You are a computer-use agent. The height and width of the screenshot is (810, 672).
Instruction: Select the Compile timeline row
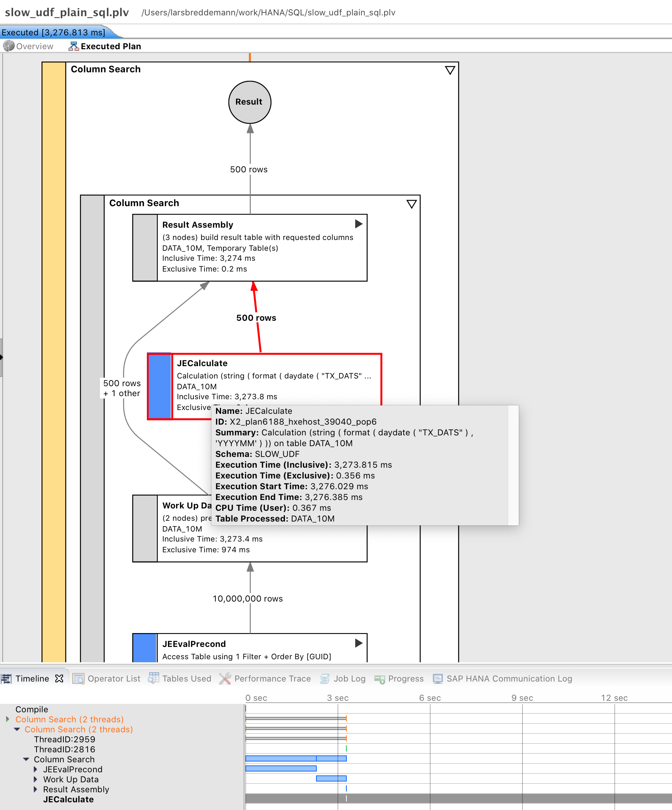pyautogui.click(x=32, y=709)
